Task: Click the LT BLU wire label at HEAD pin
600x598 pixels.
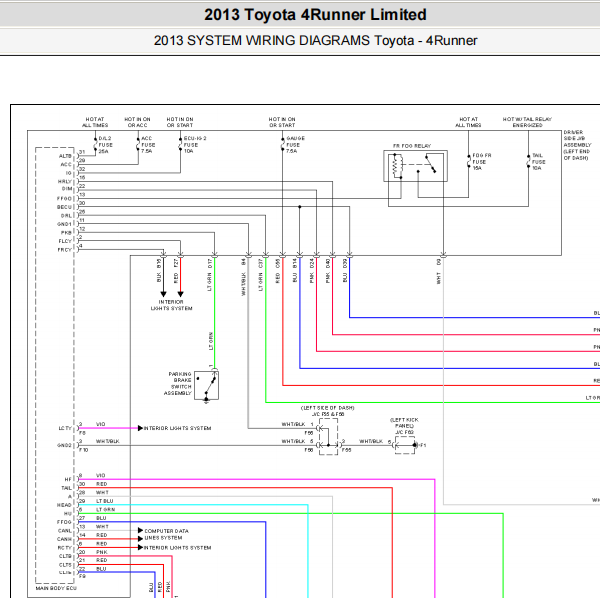Action: (104, 501)
